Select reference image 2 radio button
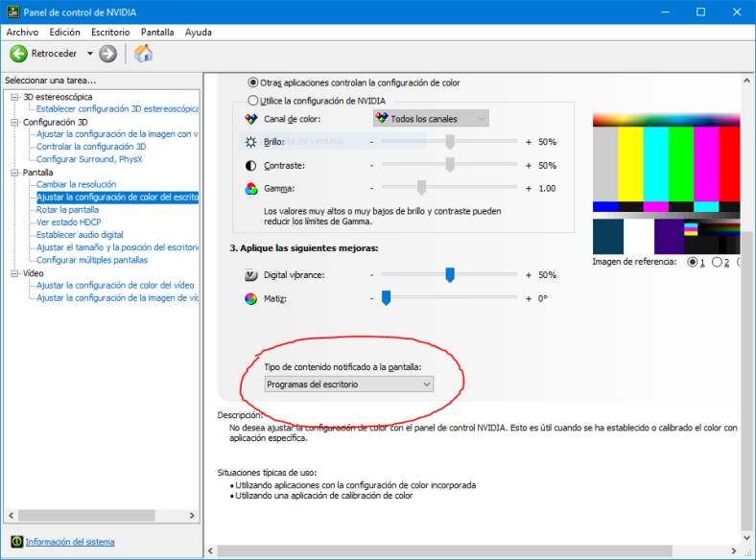 (717, 262)
